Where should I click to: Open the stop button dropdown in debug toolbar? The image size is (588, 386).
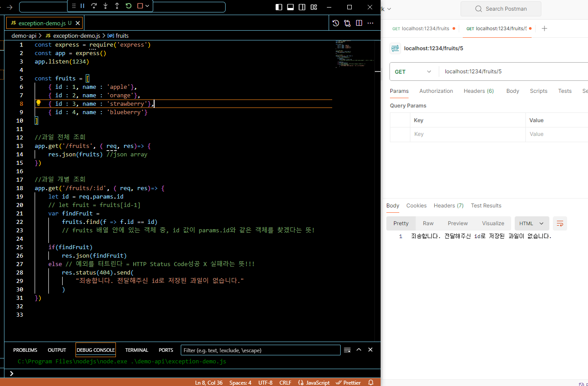click(148, 6)
